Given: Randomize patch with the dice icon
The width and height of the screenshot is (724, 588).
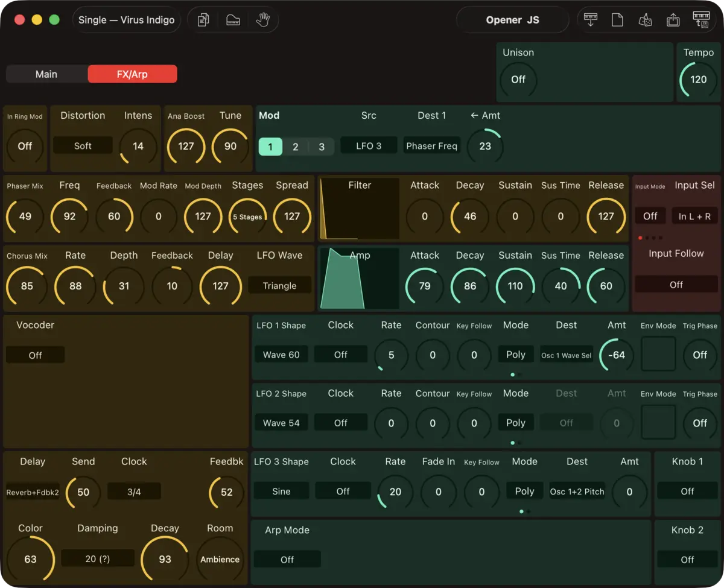Looking at the screenshot, I should 645,20.
